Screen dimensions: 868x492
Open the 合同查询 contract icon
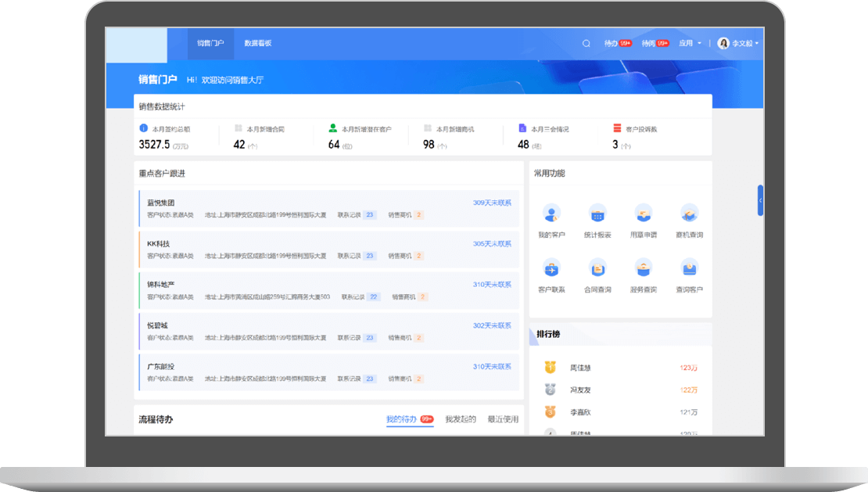pos(597,268)
